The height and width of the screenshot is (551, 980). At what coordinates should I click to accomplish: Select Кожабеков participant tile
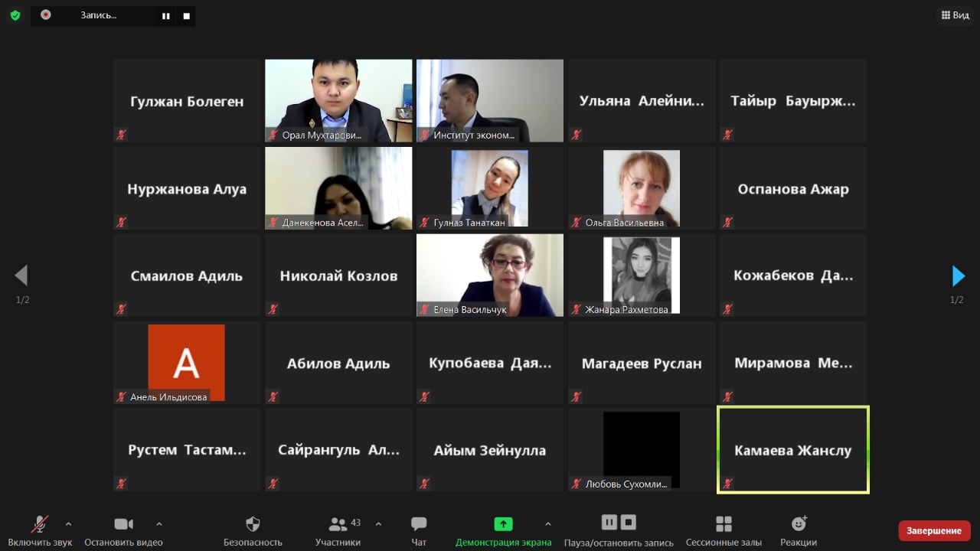(793, 275)
